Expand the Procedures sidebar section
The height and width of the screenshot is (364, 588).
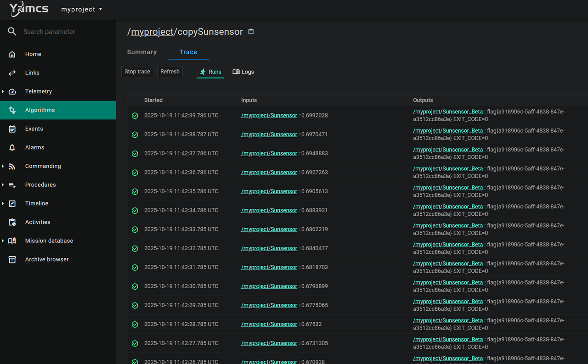point(40,185)
